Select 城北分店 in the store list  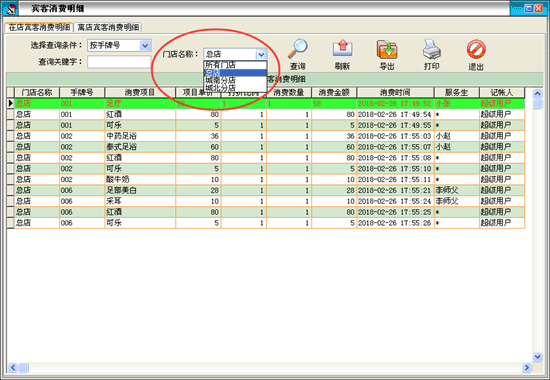click(235, 88)
